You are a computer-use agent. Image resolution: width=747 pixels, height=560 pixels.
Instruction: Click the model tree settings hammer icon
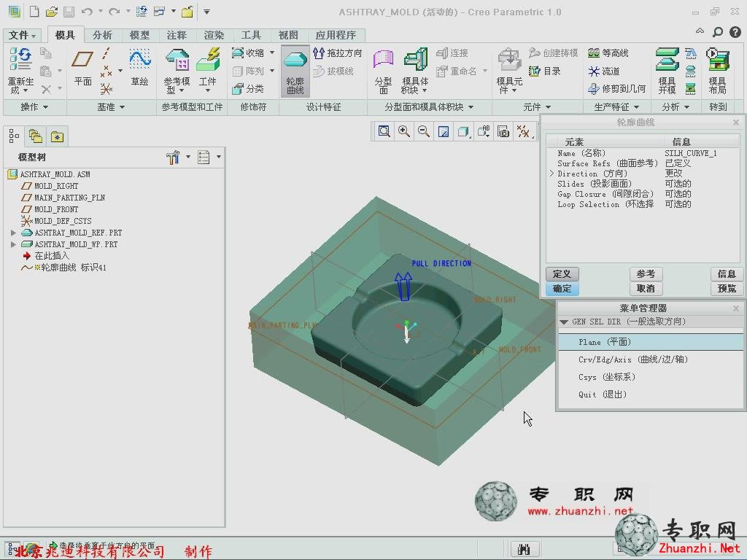coord(173,157)
